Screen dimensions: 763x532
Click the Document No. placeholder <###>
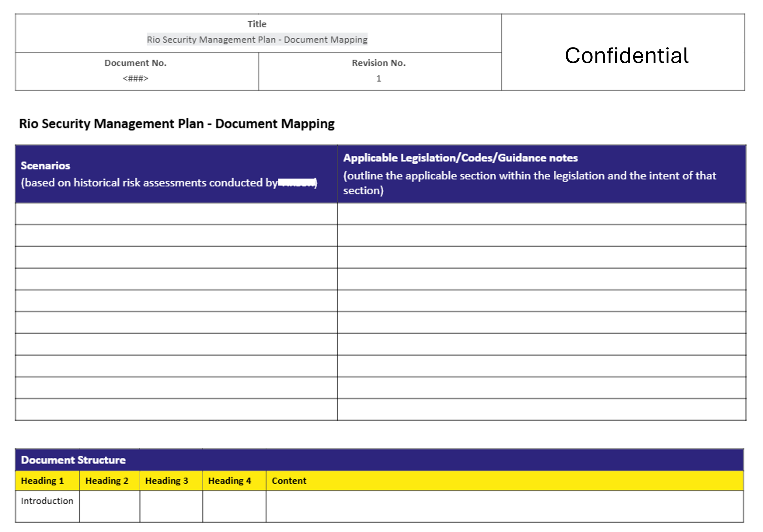135,79
